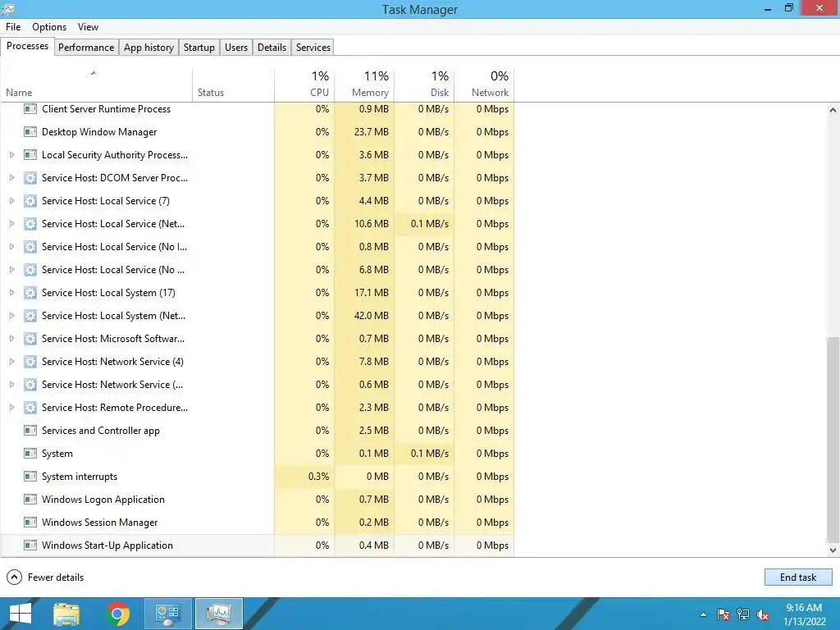Click the Local Security Authority Process icon
840x630 pixels.
[30, 155]
